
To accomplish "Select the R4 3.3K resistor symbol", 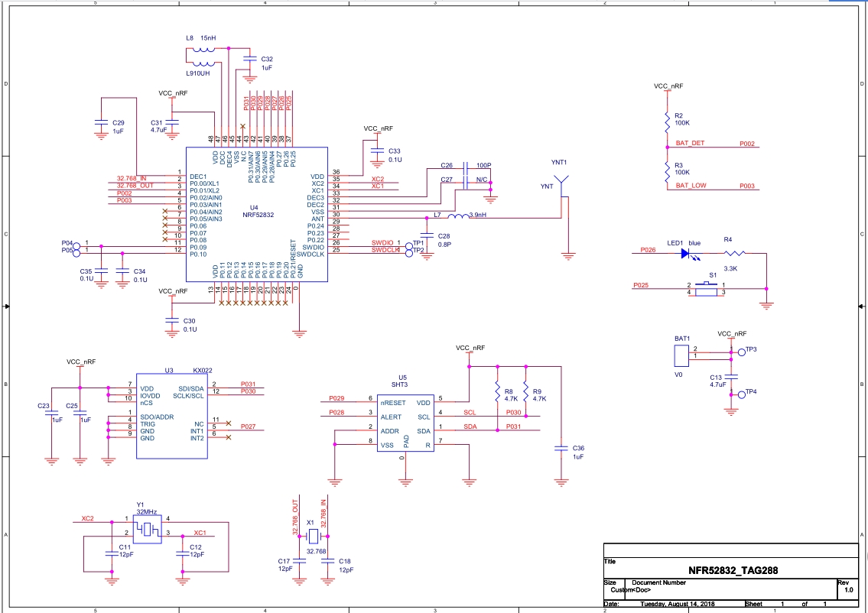I will pyautogui.click(x=735, y=254).
